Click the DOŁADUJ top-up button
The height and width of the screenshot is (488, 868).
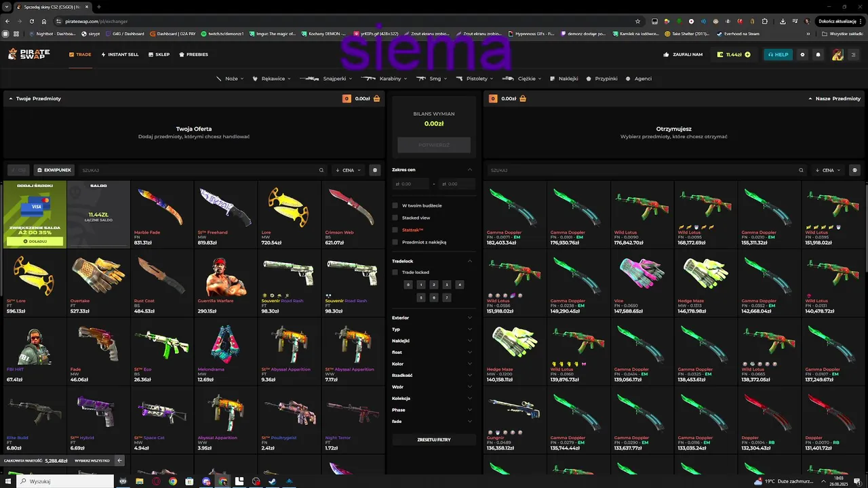pyautogui.click(x=35, y=241)
